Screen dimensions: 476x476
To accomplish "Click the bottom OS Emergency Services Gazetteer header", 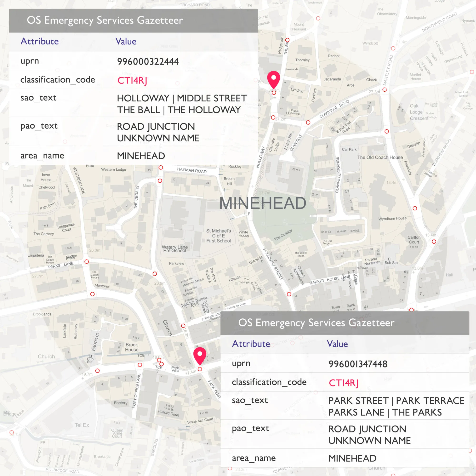I will (x=317, y=322).
